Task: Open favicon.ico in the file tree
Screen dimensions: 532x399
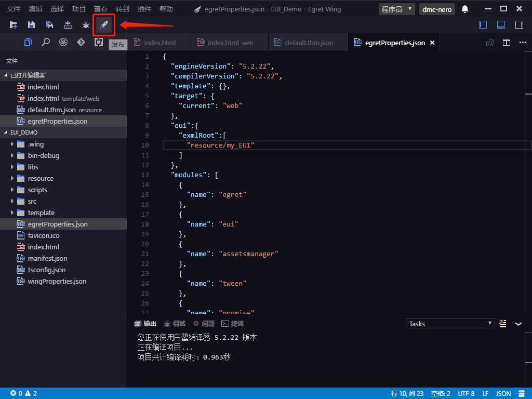Action: [x=63, y=235]
